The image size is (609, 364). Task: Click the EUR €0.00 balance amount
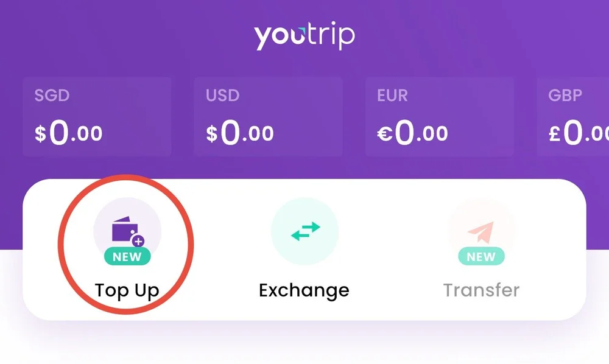[x=412, y=133]
